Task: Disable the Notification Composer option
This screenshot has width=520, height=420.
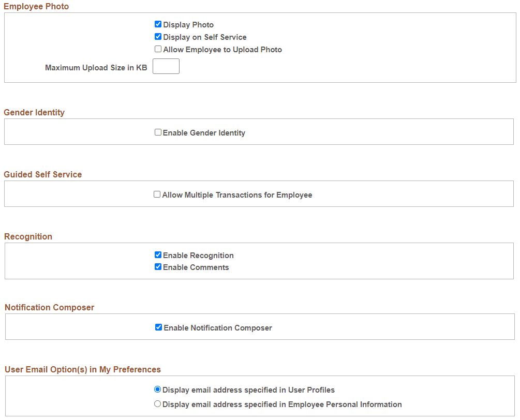Action: coord(159,327)
